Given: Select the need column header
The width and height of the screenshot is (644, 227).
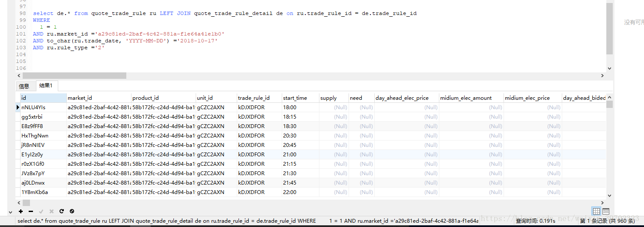Looking at the screenshot, I should [361, 98].
